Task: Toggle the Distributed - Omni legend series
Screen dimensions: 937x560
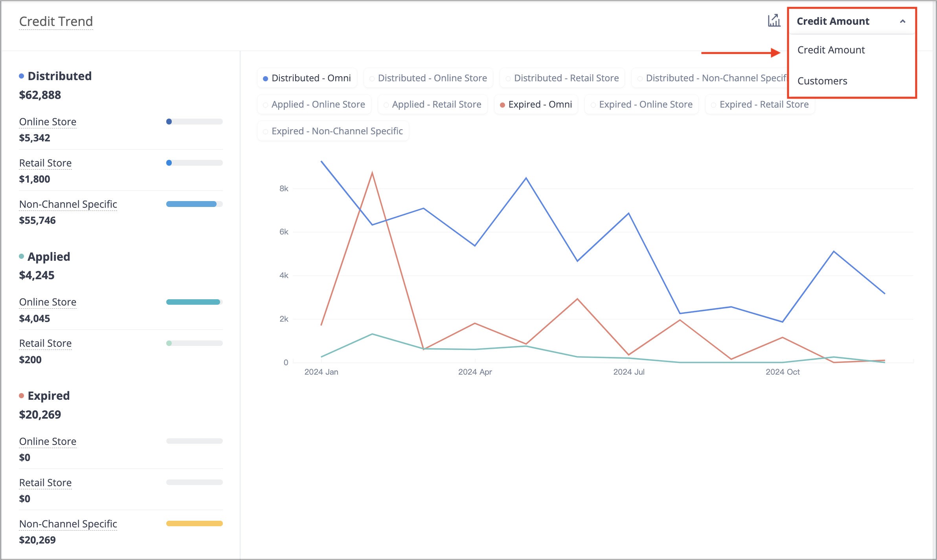Action: pos(307,78)
